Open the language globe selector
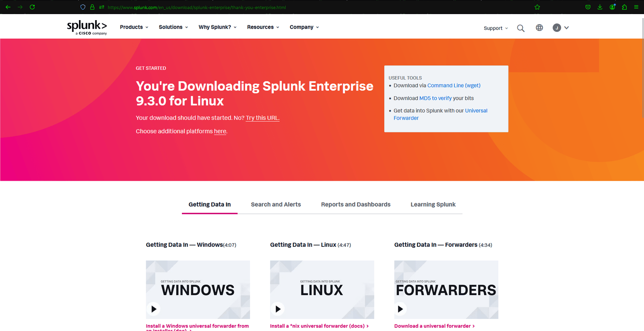The image size is (644, 331). tap(539, 28)
